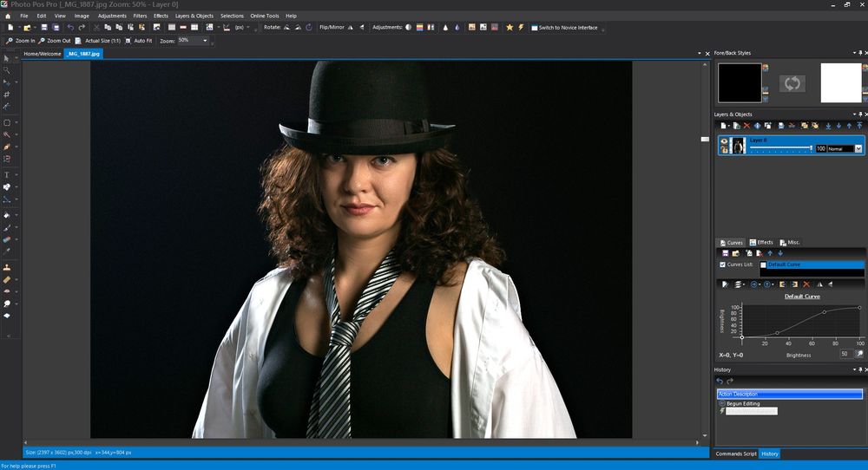Click the Auto Fit button

coord(138,41)
